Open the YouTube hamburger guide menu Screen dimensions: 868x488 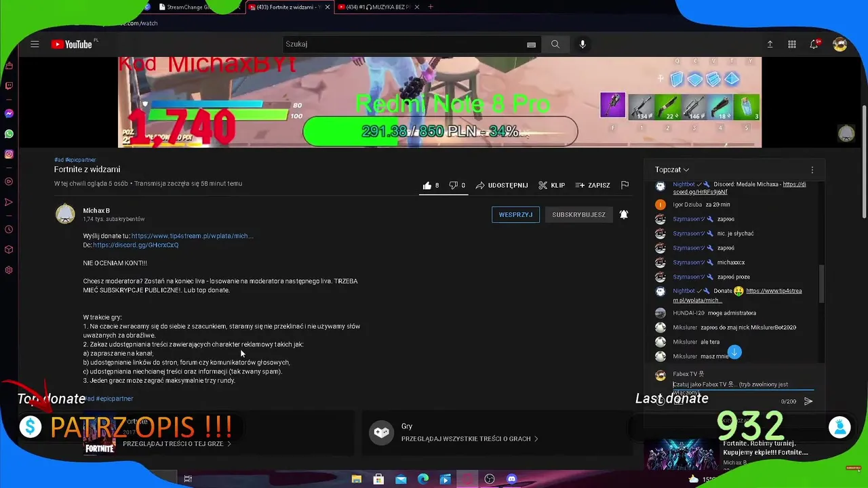point(35,44)
